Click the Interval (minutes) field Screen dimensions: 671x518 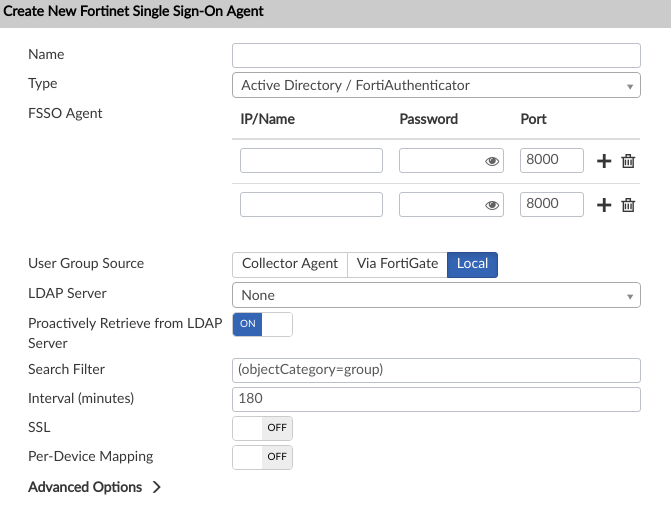[x=435, y=399]
